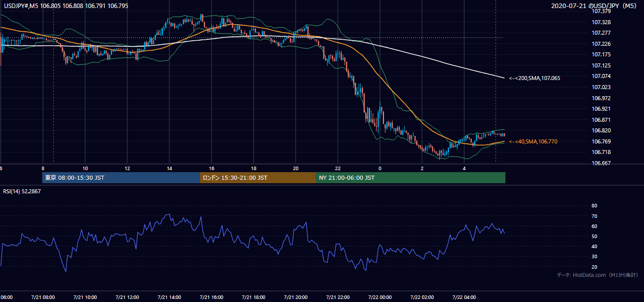The height and width of the screenshot is (302, 644).
Task: Select price axis value 106.718
Action: tap(601, 152)
